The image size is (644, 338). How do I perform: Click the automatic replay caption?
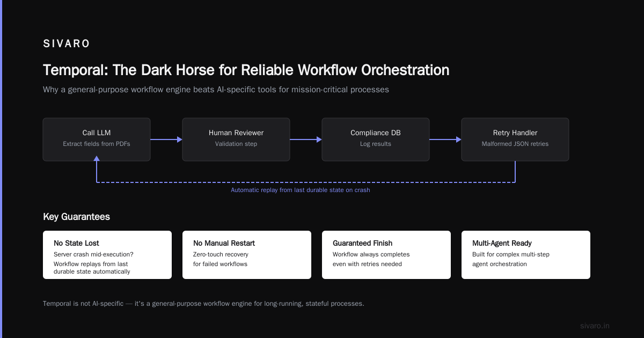301,190
